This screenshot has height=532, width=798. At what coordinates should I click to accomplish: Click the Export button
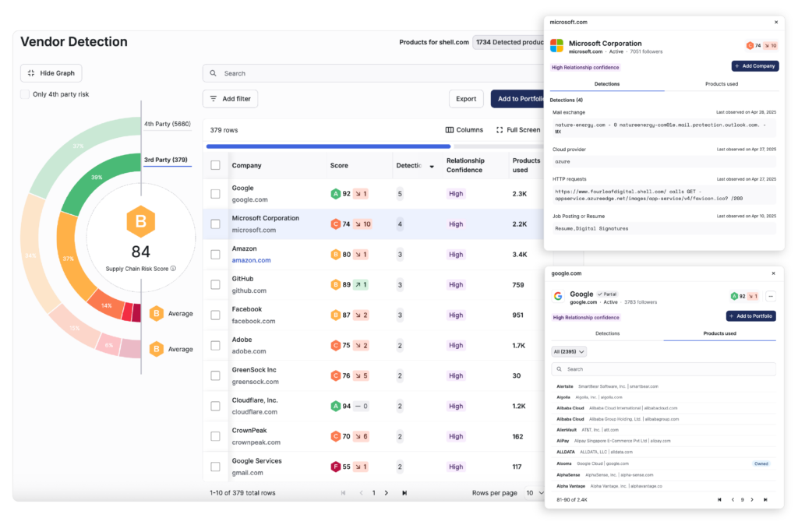466,99
